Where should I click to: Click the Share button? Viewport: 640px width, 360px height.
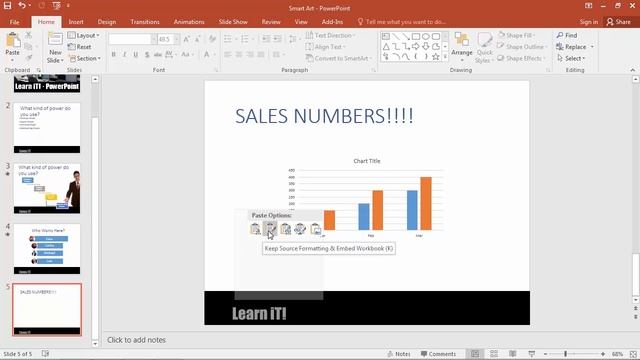point(619,22)
